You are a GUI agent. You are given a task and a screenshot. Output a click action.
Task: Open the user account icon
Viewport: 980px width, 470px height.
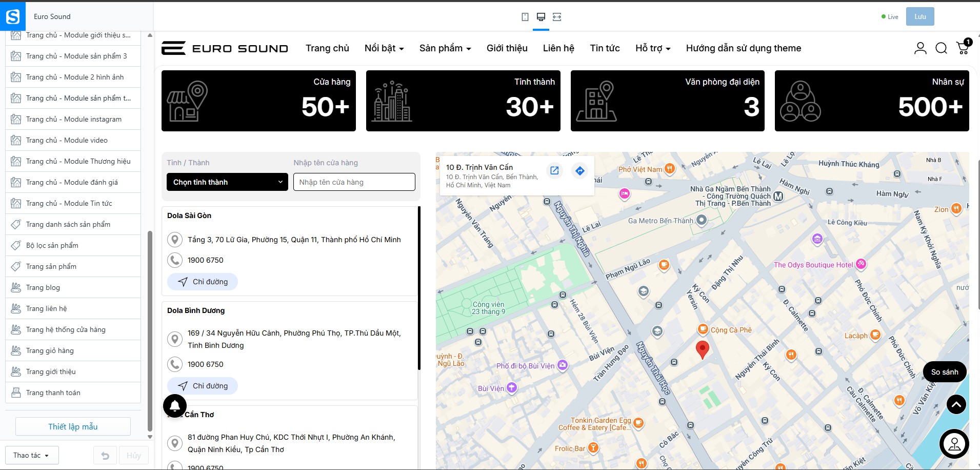tap(921, 48)
